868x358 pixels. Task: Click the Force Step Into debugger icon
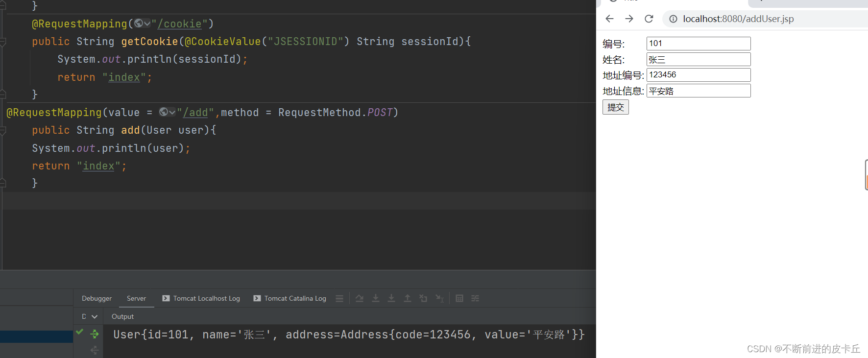tap(391, 298)
